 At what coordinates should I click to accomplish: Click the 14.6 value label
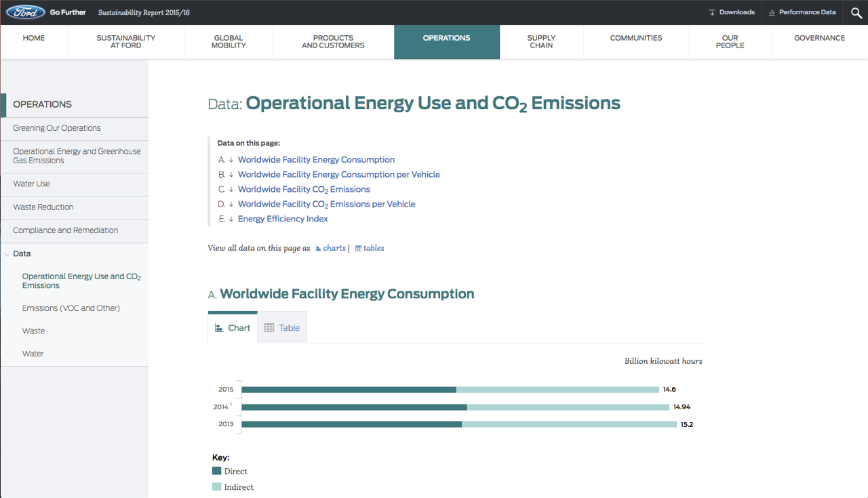click(669, 390)
